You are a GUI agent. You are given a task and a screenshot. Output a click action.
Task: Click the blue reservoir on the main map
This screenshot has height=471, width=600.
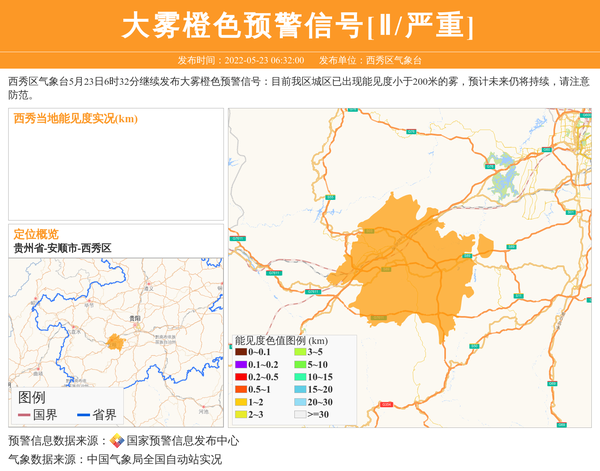(x=507, y=184)
